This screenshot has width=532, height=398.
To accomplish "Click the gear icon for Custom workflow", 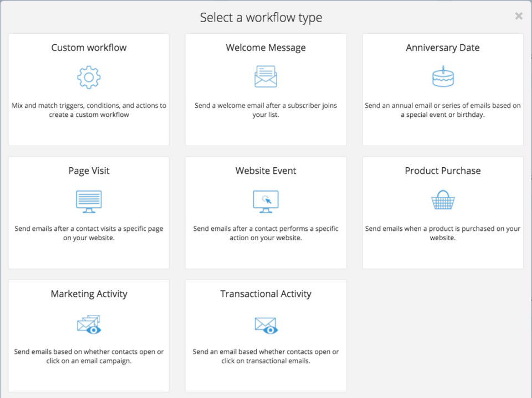I will click(89, 77).
